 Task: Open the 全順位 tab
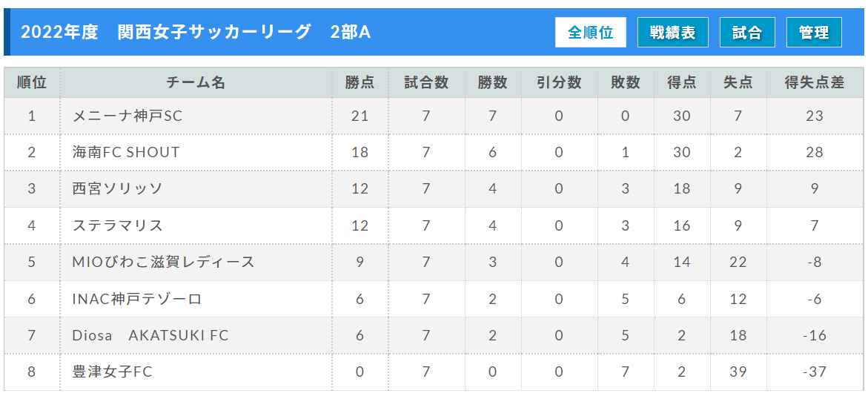[x=591, y=32]
